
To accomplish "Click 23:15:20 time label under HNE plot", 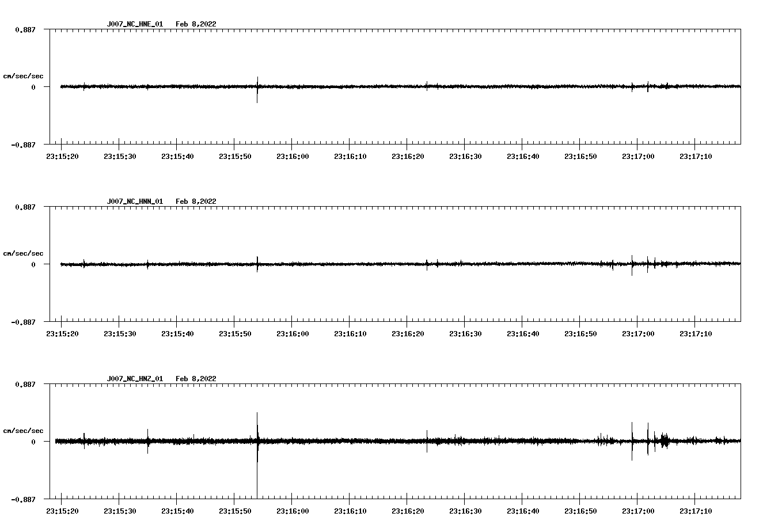I will click(x=62, y=157).
